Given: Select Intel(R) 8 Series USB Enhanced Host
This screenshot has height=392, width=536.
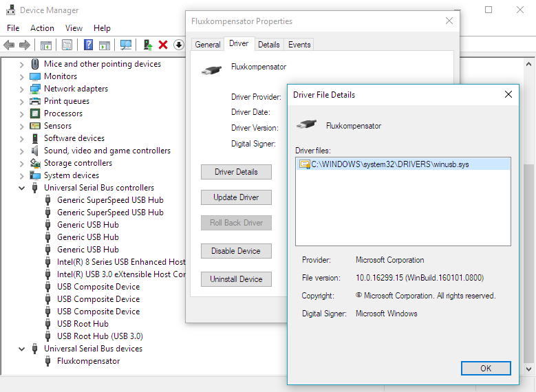Looking at the screenshot, I should pyautogui.click(x=121, y=262).
